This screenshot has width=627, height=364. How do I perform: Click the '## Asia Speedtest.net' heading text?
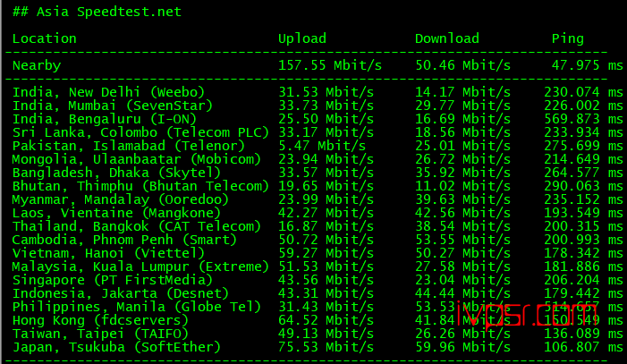coord(97,12)
